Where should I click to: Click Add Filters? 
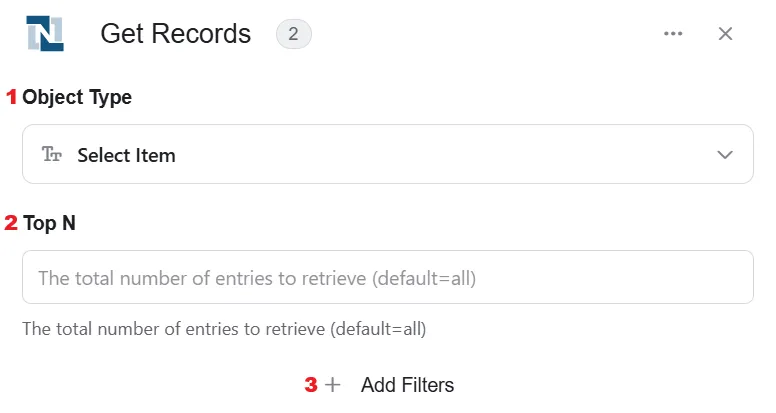click(407, 385)
